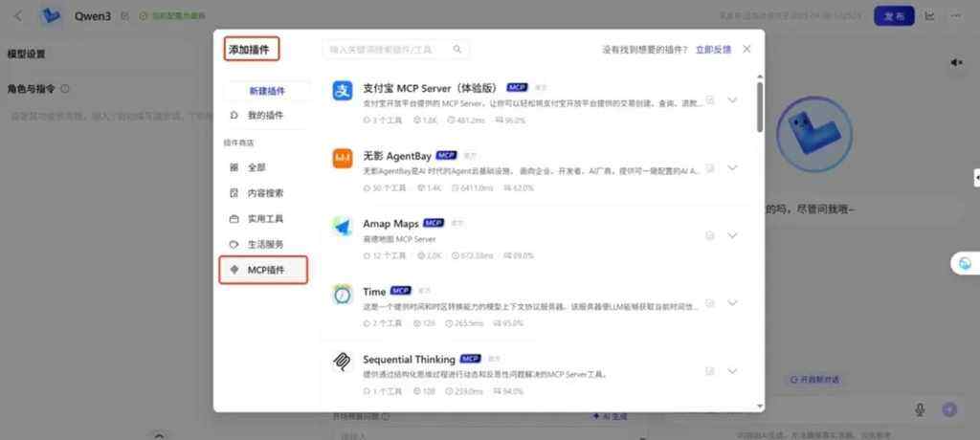Click the plugin list scroll-down arrow
Image resolution: width=980 pixels, height=440 pixels.
[759, 407]
